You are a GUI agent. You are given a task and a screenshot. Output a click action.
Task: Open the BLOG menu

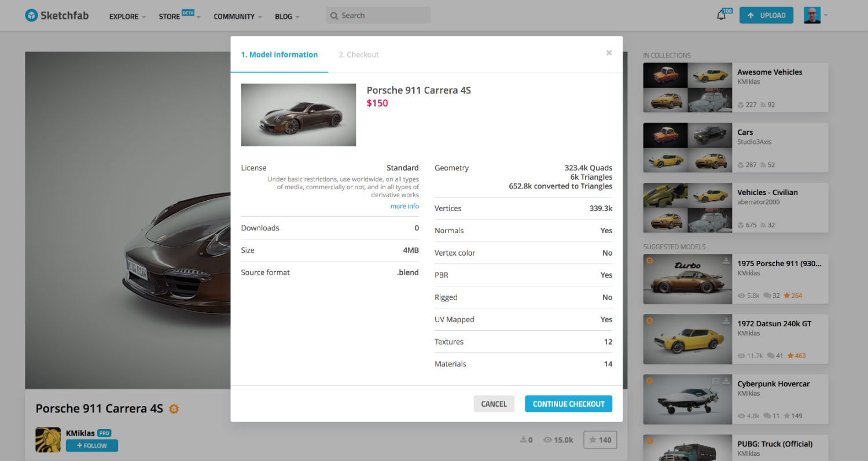pos(284,17)
